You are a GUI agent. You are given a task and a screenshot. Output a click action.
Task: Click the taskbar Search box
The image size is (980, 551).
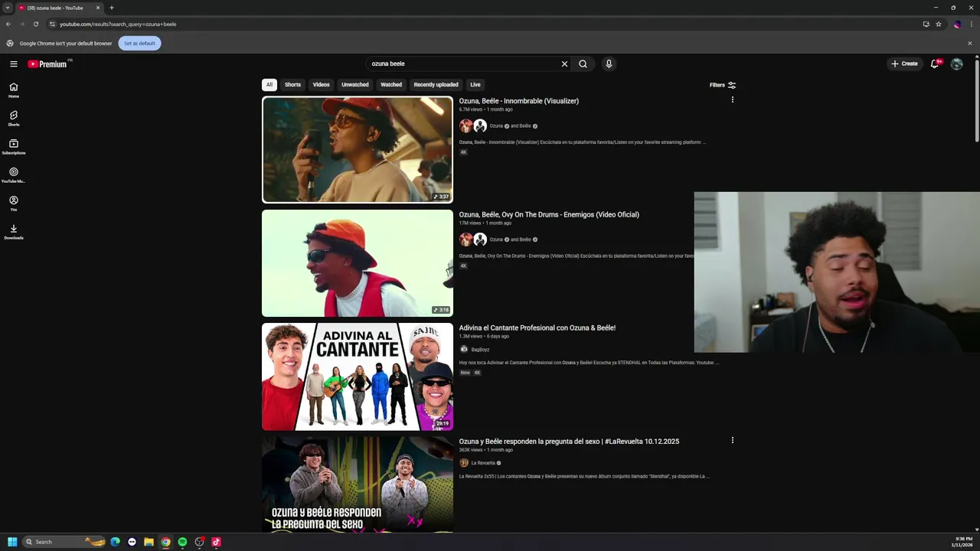[64, 542]
